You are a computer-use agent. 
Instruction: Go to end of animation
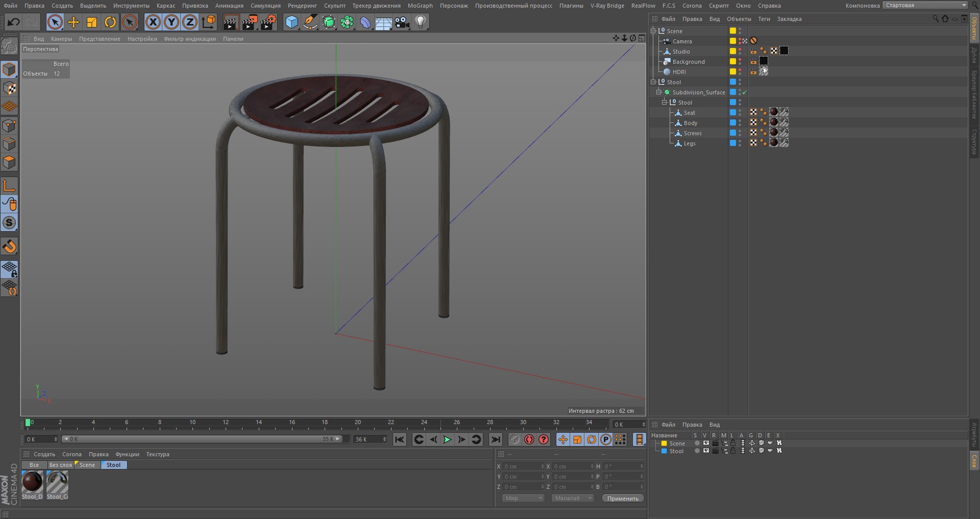pyautogui.click(x=496, y=439)
